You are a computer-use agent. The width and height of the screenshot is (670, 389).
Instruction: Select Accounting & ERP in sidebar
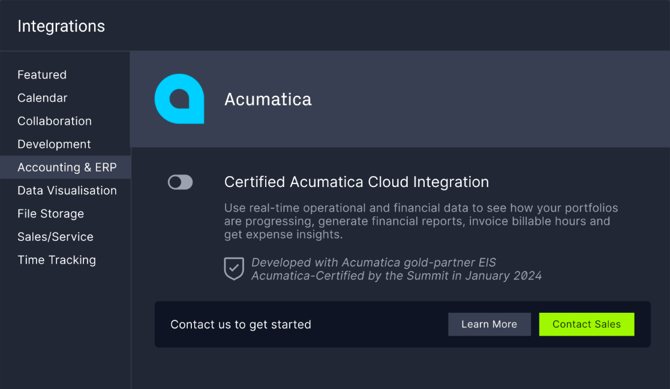pos(65,167)
